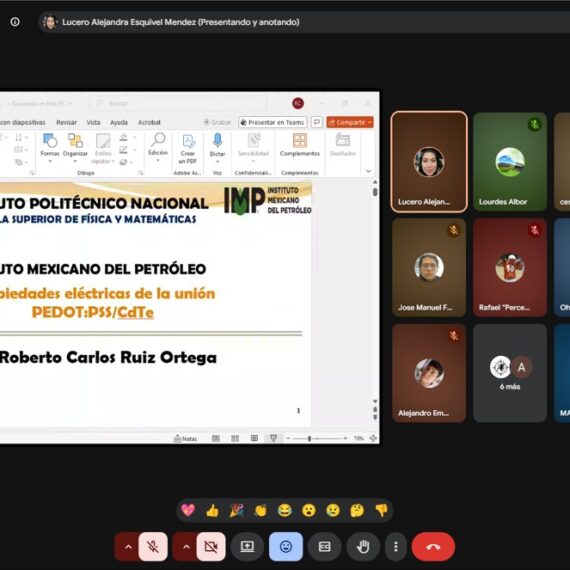Select Lucero Alejan... participant tile
This screenshot has height=570, width=570.
point(429,162)
